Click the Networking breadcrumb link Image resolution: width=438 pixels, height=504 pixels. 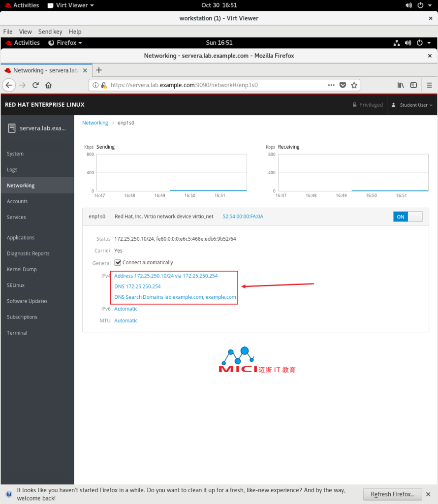pyautogui.click(x=95, y=123)
